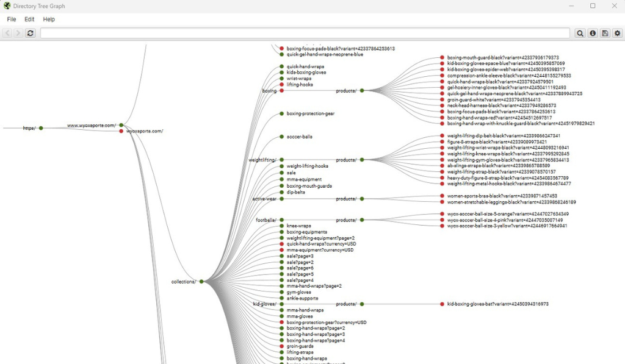625x364 pixels.
Task: Collapse the active-wear node
Action: click(x=282, y=199)
